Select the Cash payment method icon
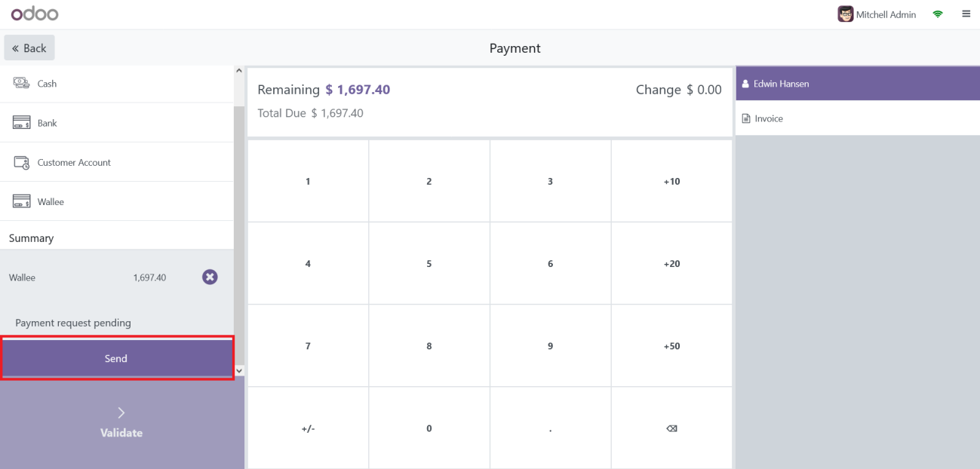Image resolution: width=980 pixels, height=469 pixels. [22, 84]
